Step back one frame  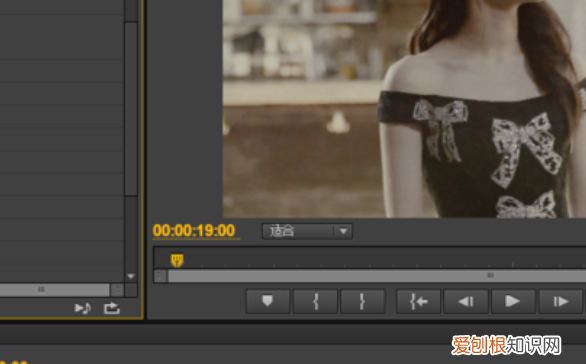(x=466, y=301)
